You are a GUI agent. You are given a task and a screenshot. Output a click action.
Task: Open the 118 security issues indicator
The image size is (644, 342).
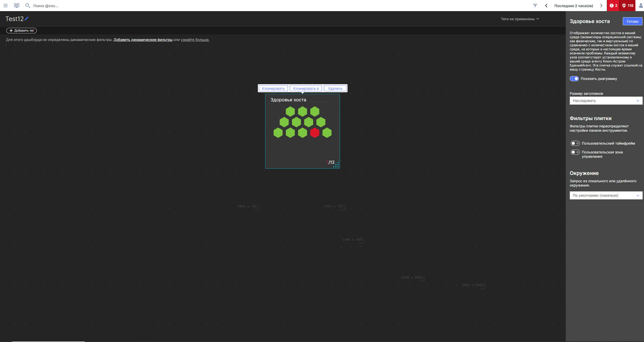click(628, 6)
